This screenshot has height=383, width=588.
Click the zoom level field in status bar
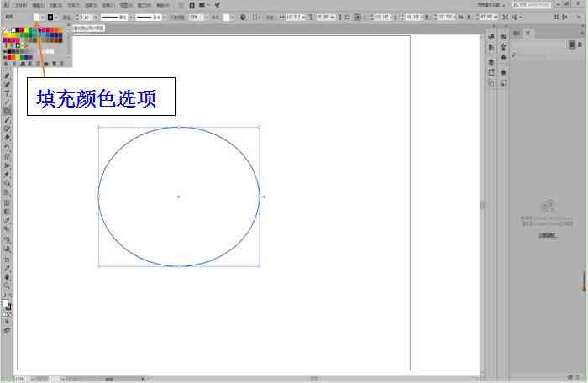pyautogui.click(x=20, y=380)
